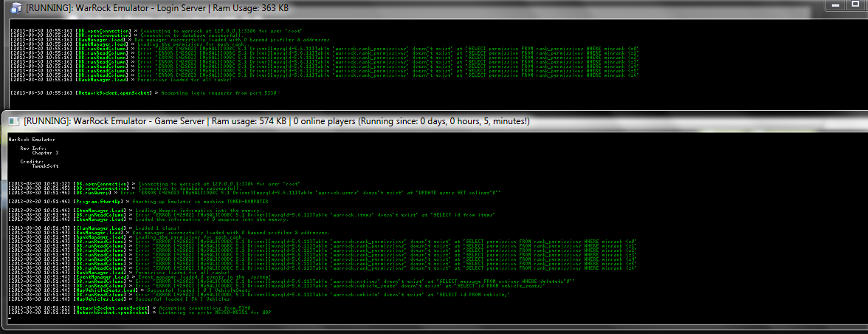The height and width of the screenshot is (334, 868).
Task: Click 'Successful loaded [ 56 ] Vehicles'
Action: point(185,299)
